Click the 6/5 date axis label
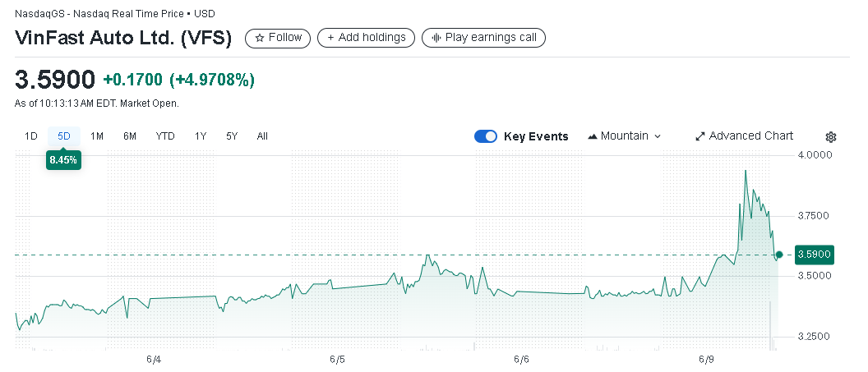 [x=338, y=361]
